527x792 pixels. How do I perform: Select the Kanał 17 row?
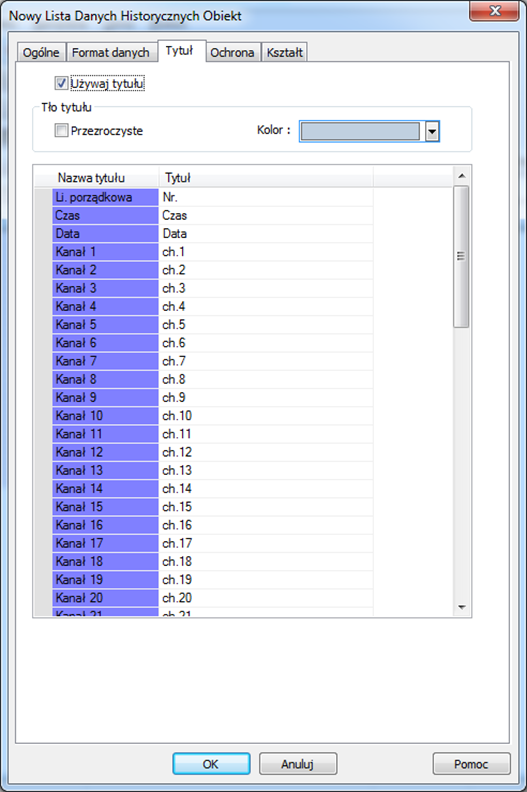pyautogui.click(x=105, y=542)
